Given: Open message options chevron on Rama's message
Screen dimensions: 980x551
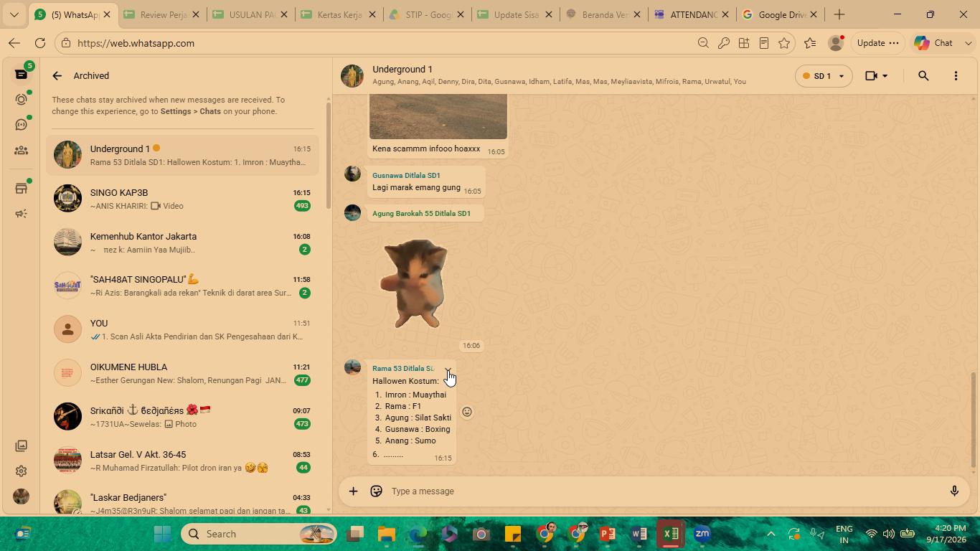Looking at the screenshot, I should pos(448,371).
